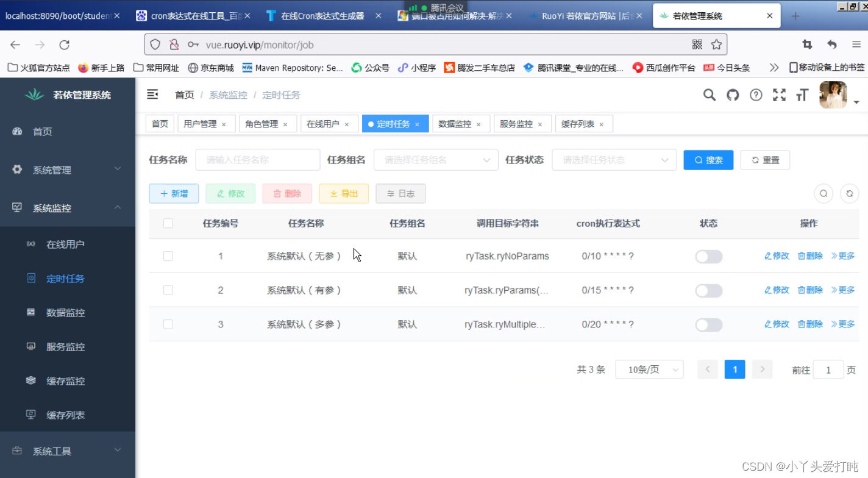
Task: Check row for task 2 系统默认（有参）
Action: point(168,290)
